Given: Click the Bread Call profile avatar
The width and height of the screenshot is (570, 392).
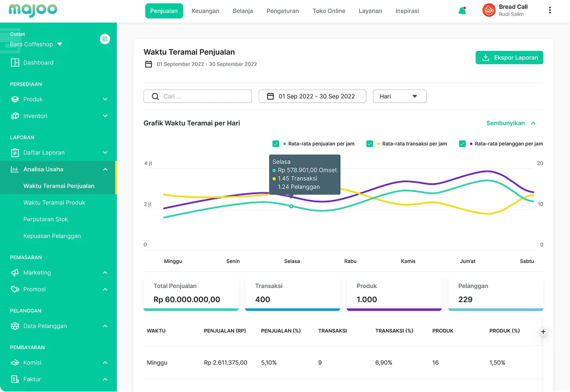Looking at the screenshot, I should click(489, 10).
